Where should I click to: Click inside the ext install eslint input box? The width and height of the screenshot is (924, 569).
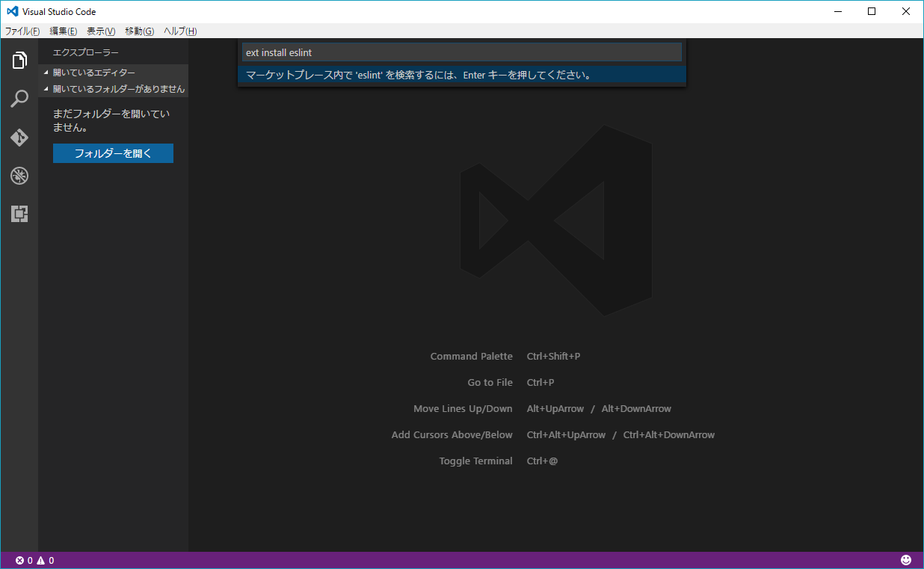coord(461,52)
